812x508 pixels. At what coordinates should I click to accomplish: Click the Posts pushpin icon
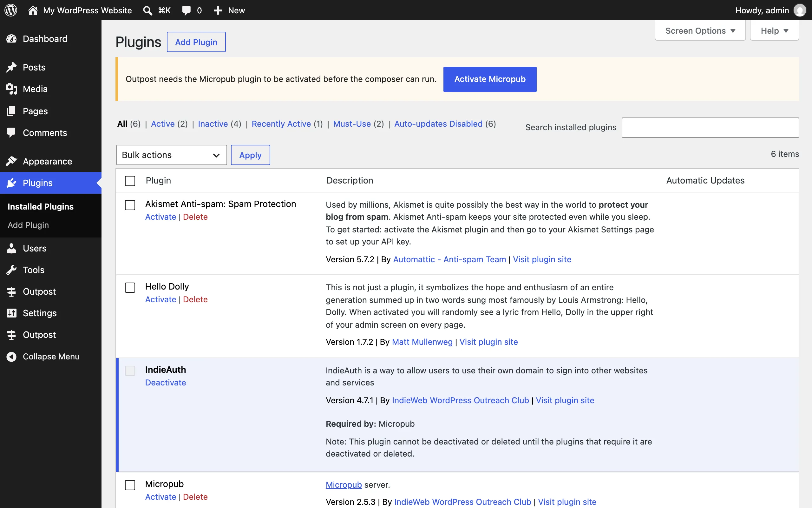(11, 67)
